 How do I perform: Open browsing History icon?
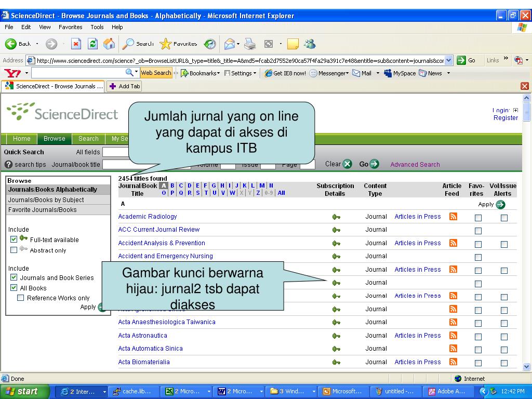pos(210,44)
